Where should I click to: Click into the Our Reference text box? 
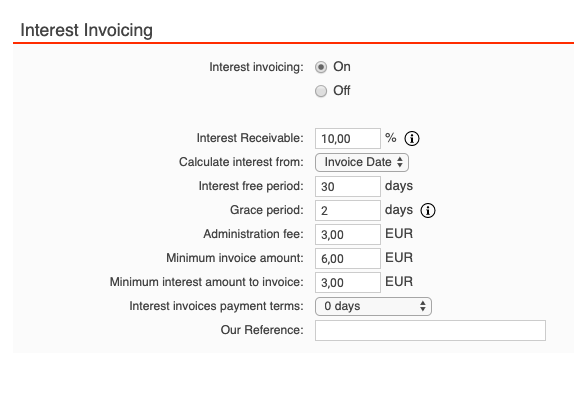click(x=430, y=330)
